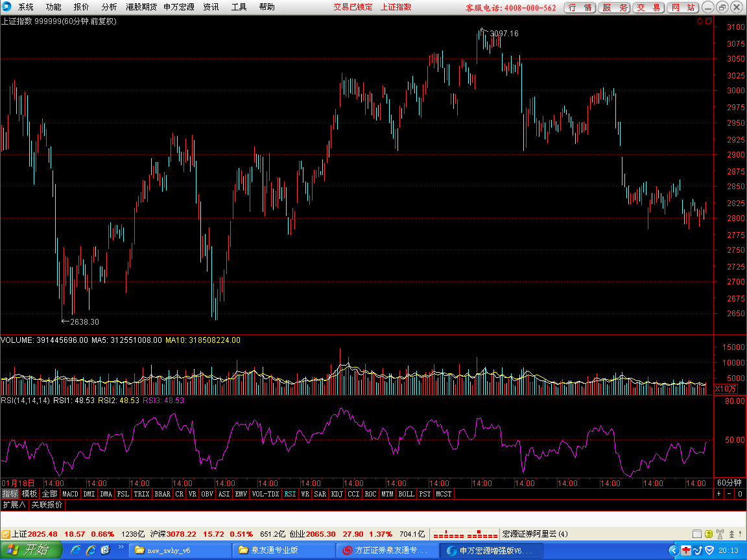Select the BOLL indicator

pos(407,494)
